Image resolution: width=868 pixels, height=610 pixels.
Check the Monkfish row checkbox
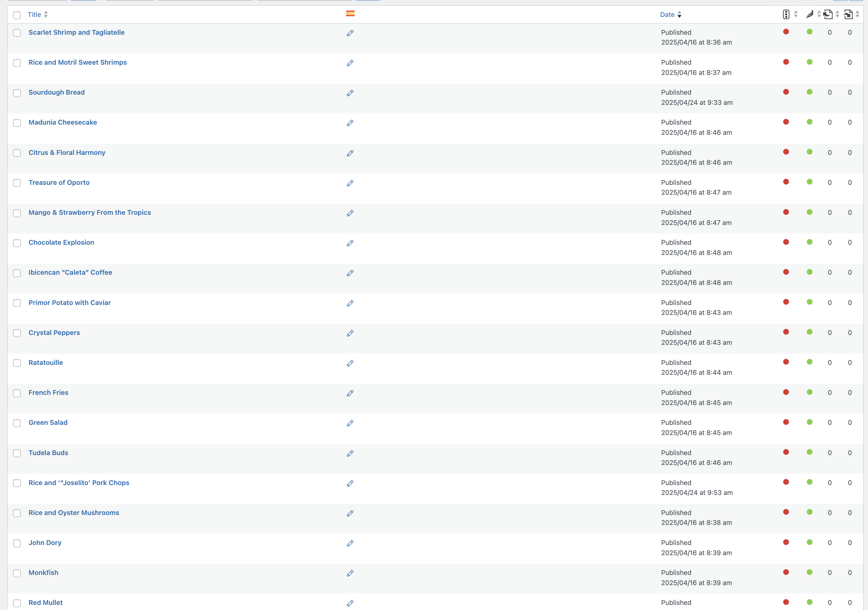(17, 573)
